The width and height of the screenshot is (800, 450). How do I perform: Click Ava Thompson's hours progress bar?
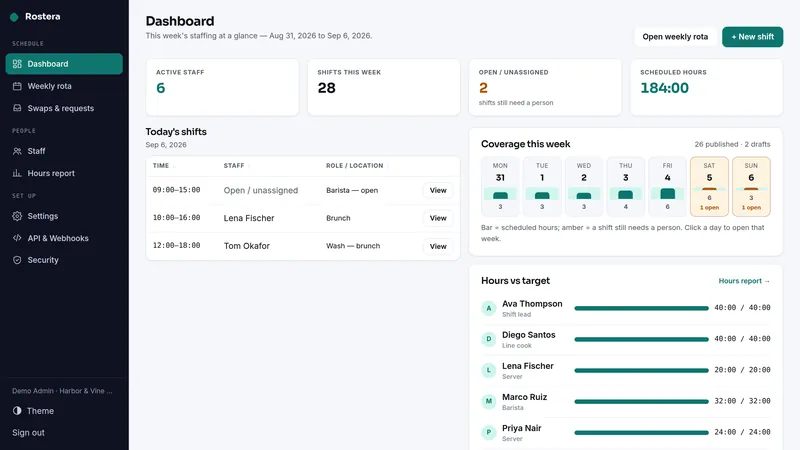[641, 308]
